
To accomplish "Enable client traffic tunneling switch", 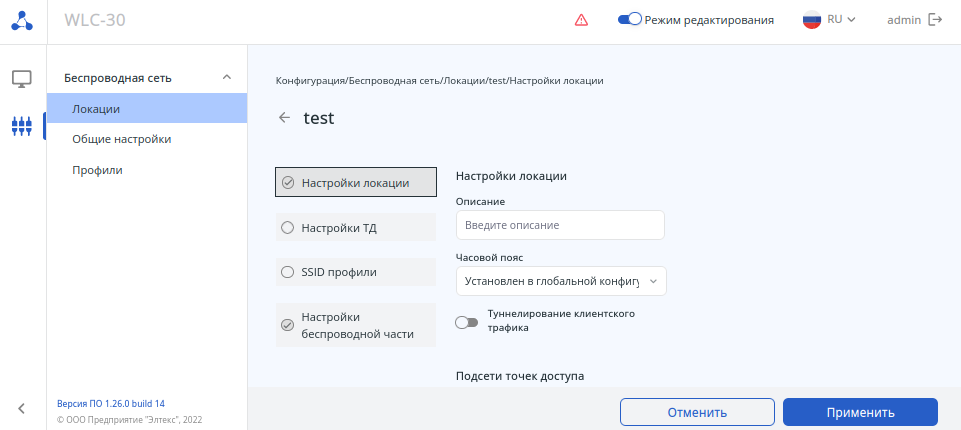I will point(466,322).
